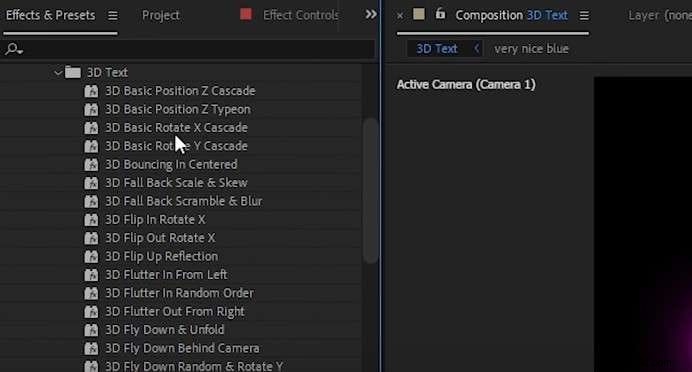Open the Effects & Presets panel menu
The width and height of the screenshot is (692, 372).
point(113,16)
